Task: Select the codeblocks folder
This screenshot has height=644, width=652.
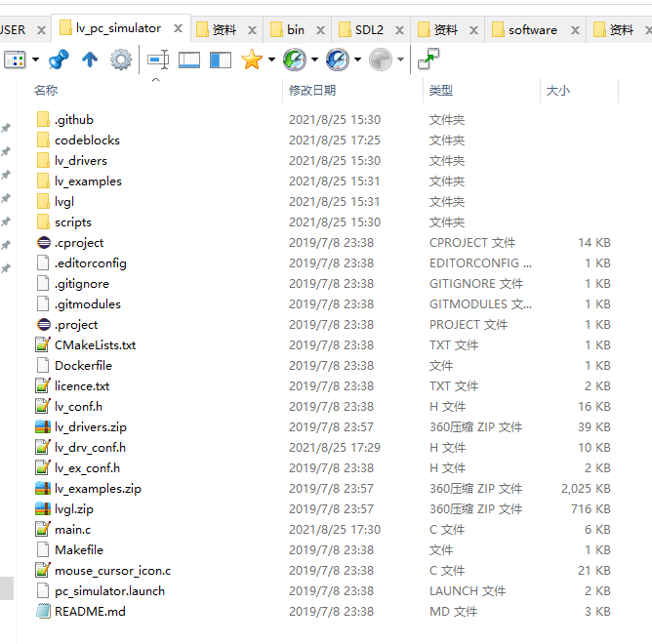Action: coord(87,141)
